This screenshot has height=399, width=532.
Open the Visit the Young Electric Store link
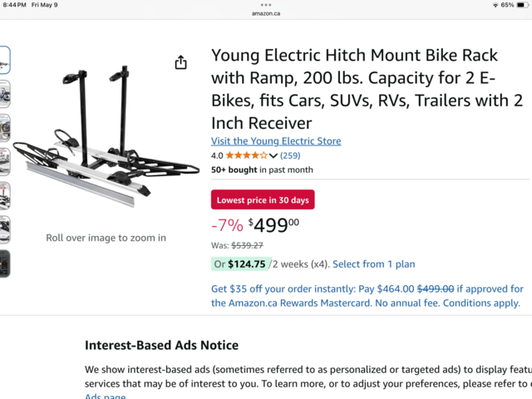click(x=276, y=140)
